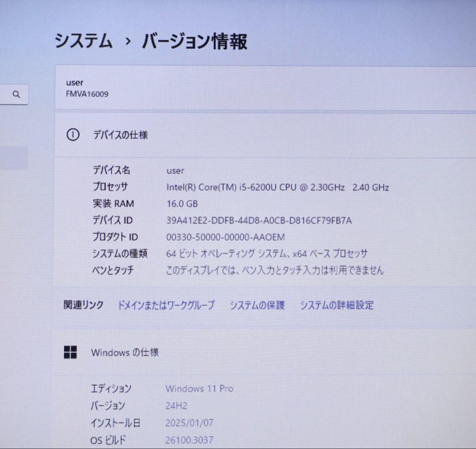Click the インストール日 label

point(115,423)
